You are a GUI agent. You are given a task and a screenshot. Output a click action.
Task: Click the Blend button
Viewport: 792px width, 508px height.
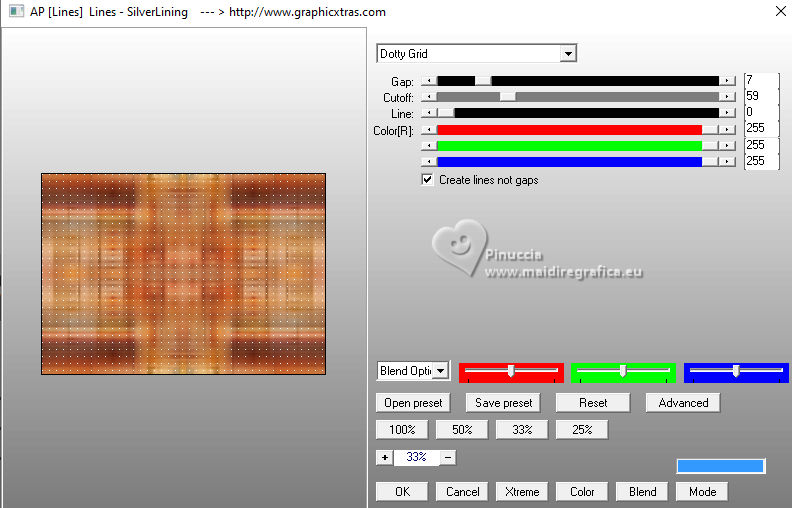coord(642,492)
